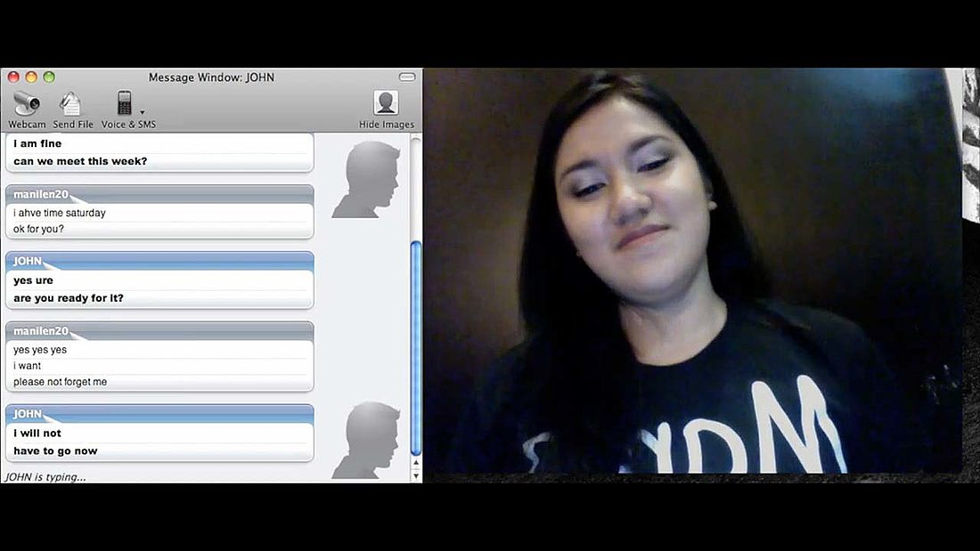Click the first manilen20 sender header
The width and height of the screenshot is (980, 551).
pos(159,194)
